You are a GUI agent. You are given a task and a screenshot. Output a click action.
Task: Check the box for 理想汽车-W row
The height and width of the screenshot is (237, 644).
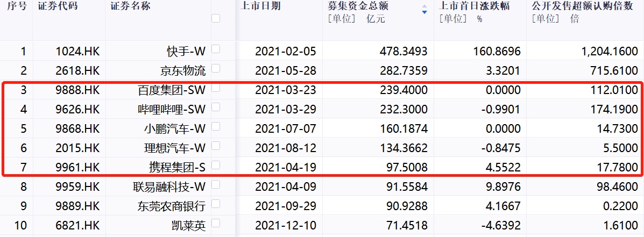pyautogui.click(x=216, y=145)
